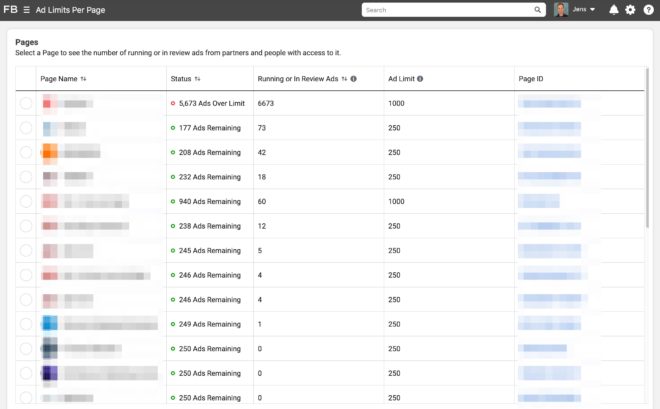
Task: Click the table vertical scrollbar
Action: click(x=647, y=147)
